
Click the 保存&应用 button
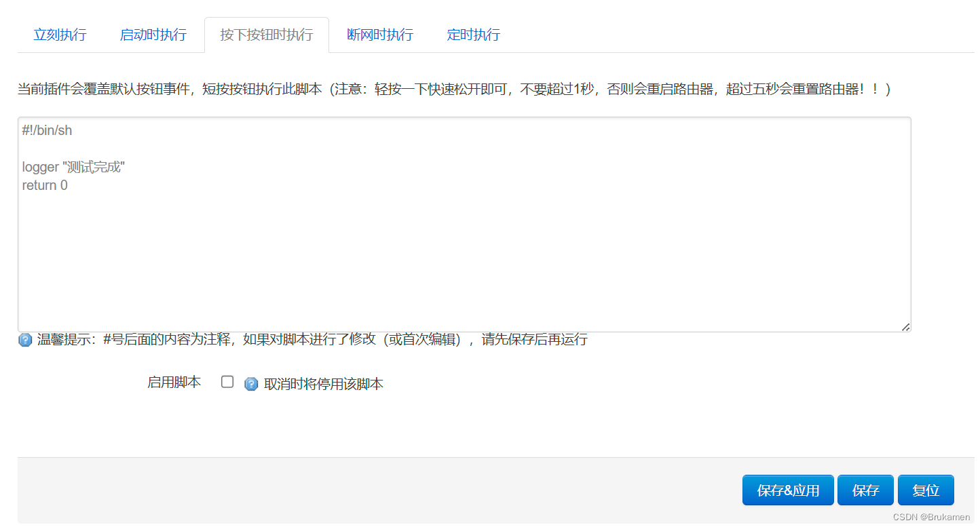point(788,490)
